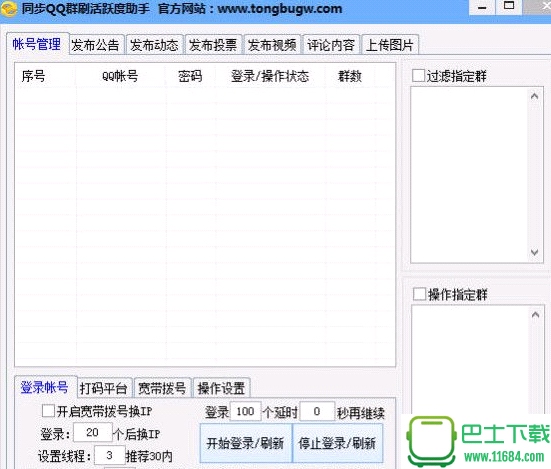
Task: Check 开启宽带拨号换IP option
Action: pos(48,411)
